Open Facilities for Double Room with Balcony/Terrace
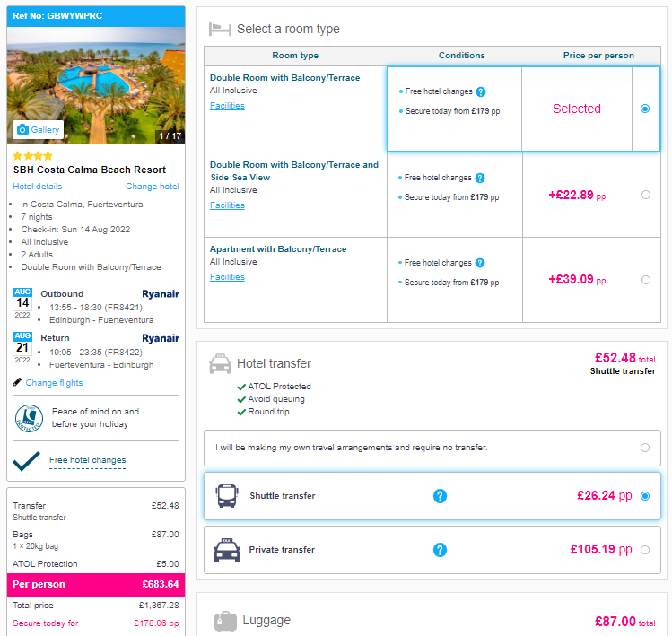This screenshot has width=672, height=636. click(x=227, y=106)
